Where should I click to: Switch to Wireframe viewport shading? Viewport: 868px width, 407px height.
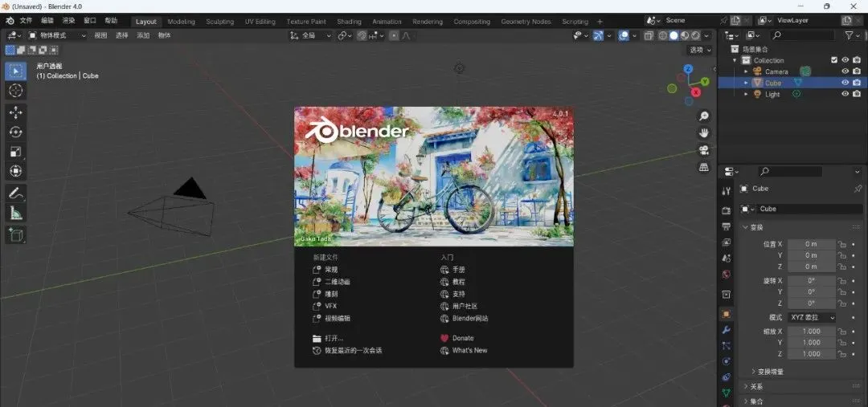tap(662, 35)
